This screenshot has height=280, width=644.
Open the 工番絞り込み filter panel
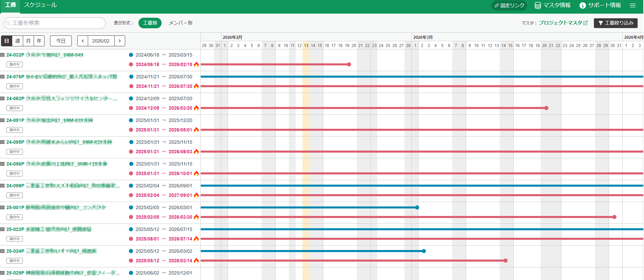pyautogui.click(x=615, y=23)
